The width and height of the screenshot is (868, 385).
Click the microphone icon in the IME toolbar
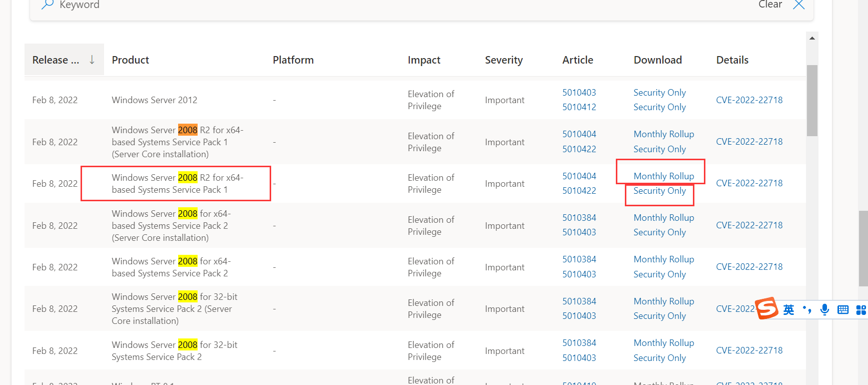tap(824, 309)
